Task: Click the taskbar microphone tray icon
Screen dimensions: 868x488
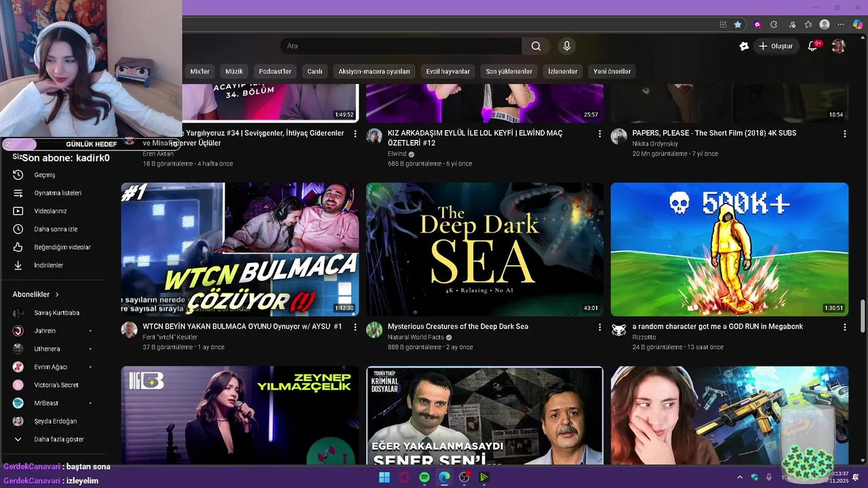Action: pyautogui.click(x=769, y=477)
